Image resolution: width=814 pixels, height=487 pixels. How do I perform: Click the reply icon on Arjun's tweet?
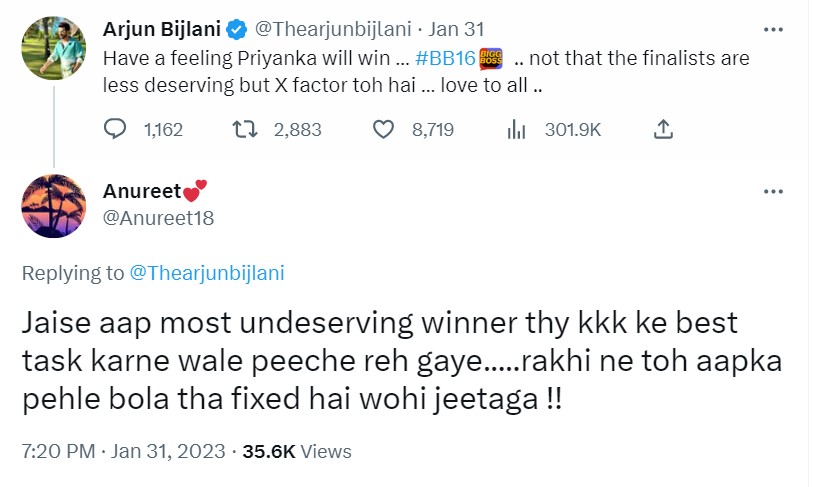click(116, 129)
